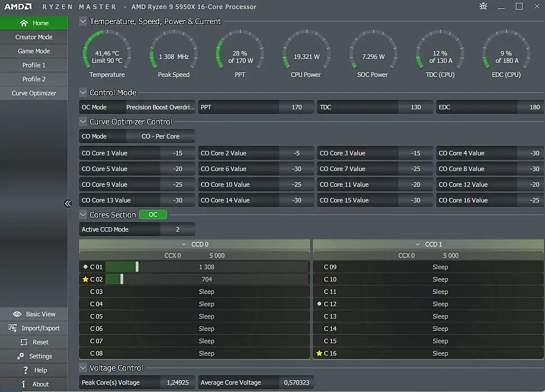Image resolution: width=545 pixels, height=392 pixels.
Task: Open About
Action: pos(34,384)
